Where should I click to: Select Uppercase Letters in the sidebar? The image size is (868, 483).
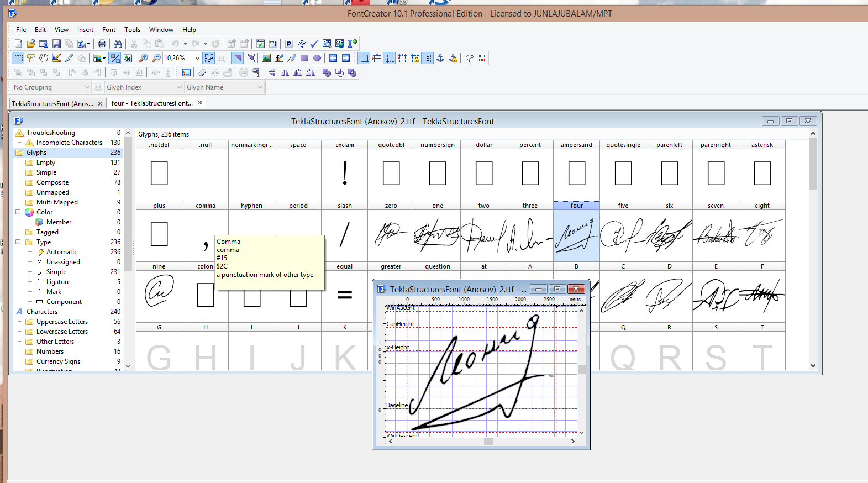[62, 322]
